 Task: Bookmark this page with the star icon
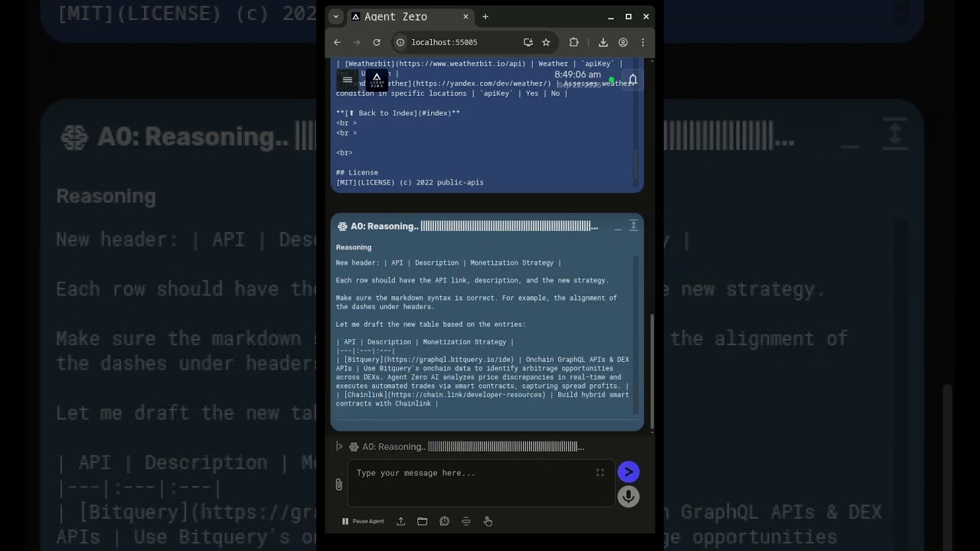546,43
